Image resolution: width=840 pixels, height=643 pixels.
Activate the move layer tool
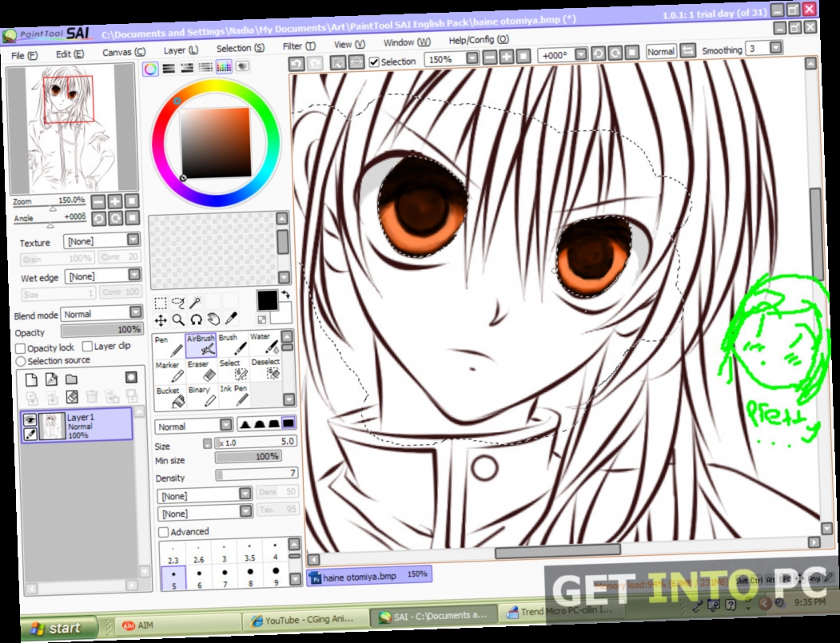[161, 321]
